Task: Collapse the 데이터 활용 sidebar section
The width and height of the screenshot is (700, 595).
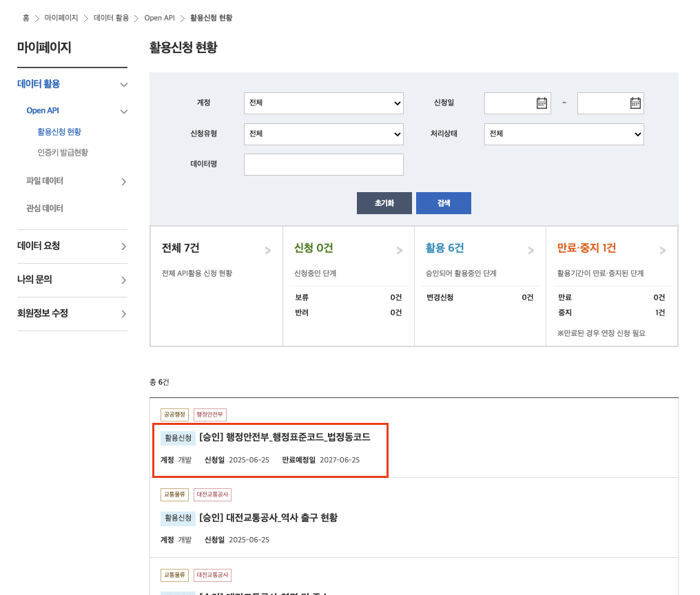Action: click(124, 85)
